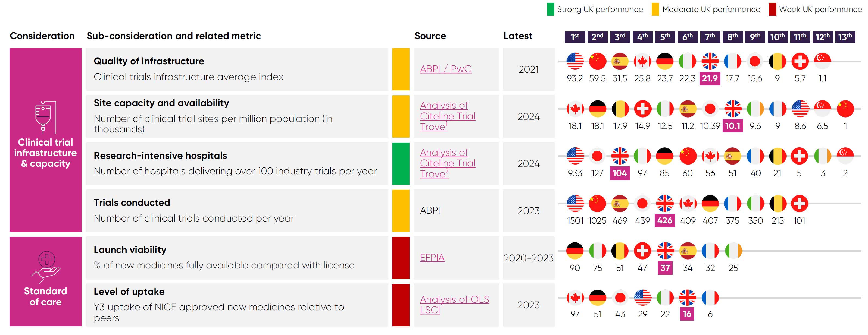Click German flag in Launch viability row
This screenshot has height=335, width=868.
(x=575, y=251)
